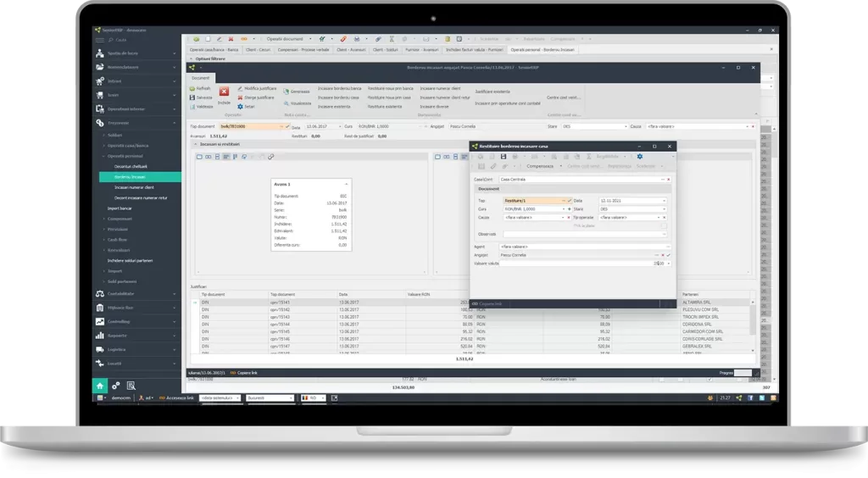Select row cpv/15143 in Justificari table
This screenshot has width=868, height=478.
[x=473, y=317]
